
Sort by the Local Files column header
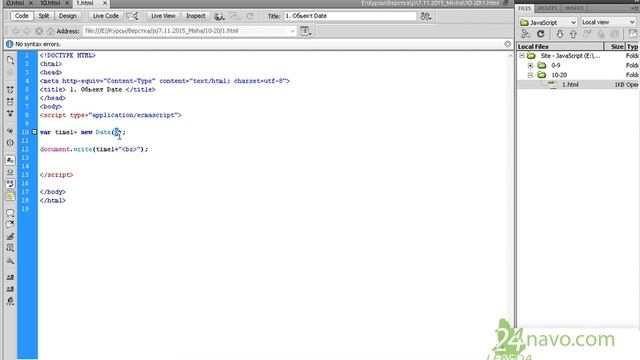coord(560,47)
